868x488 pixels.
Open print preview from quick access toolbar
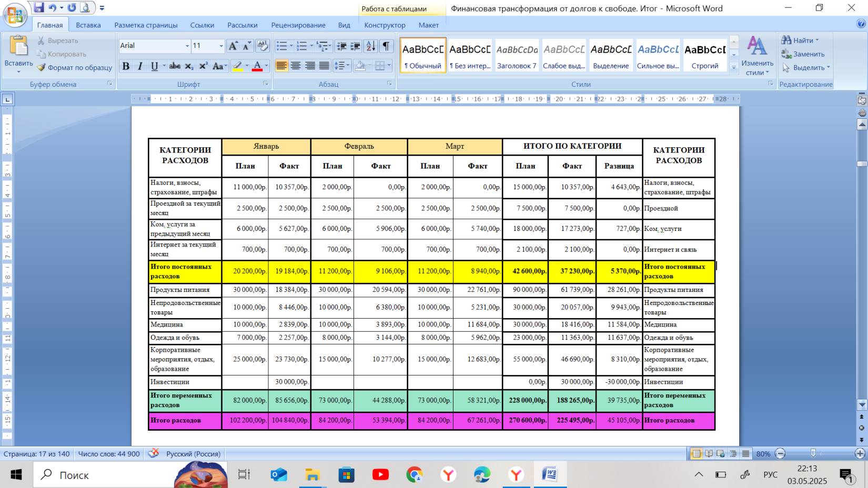[x=86, y=7]
